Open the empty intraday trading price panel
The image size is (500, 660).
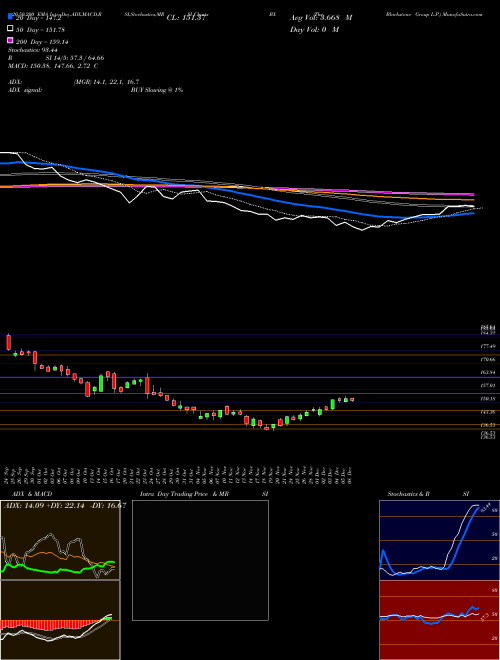(200, 560)
